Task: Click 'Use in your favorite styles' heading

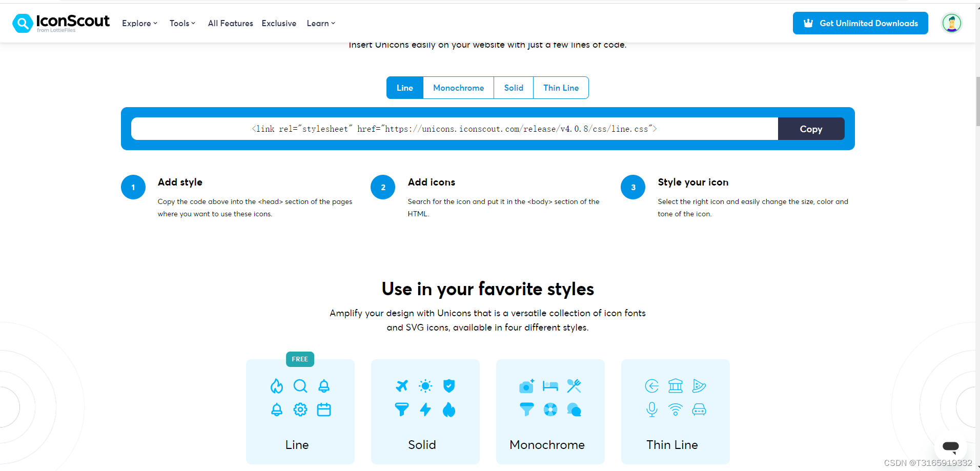Action: click(x=488, y=289)
